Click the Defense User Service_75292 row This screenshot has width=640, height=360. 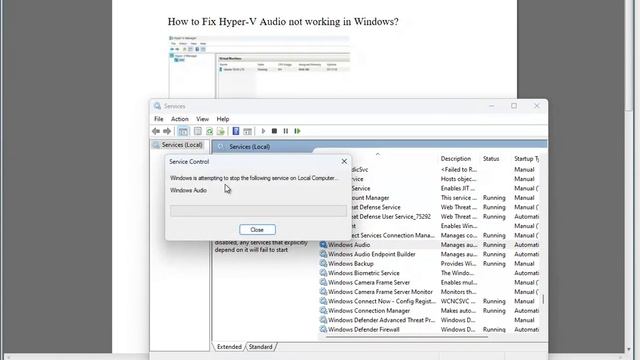point(445,216)
